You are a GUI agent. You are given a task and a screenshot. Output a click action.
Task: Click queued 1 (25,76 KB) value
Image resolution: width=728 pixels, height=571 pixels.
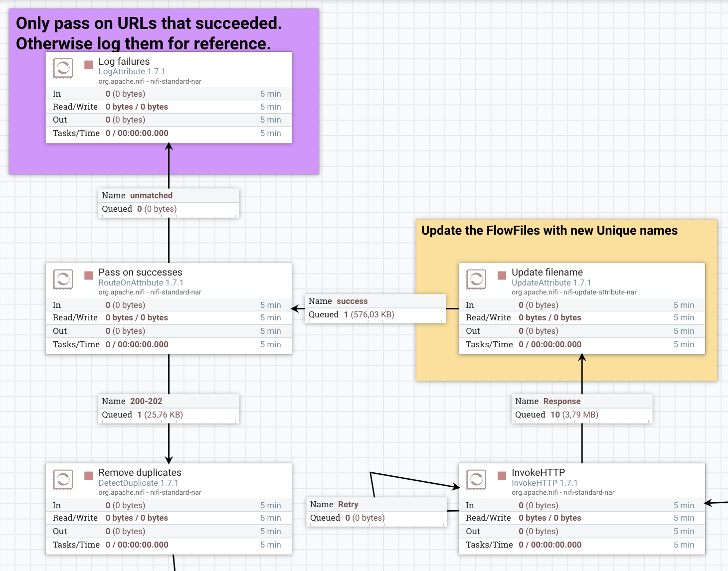(x=160, y=415)
